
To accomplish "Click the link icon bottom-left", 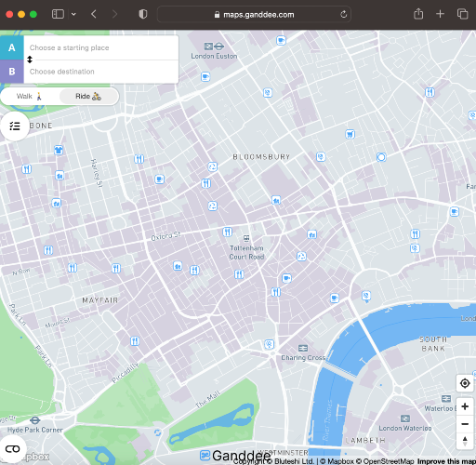I will point(12,449).
